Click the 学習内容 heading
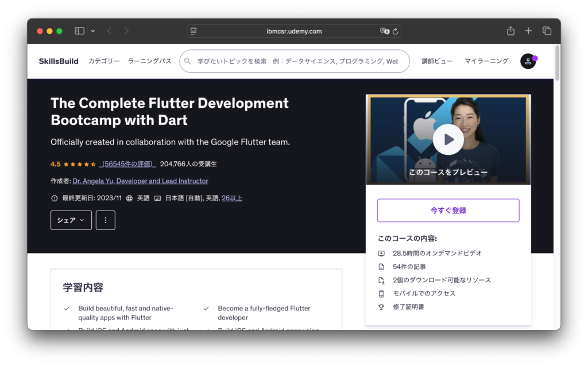Image resolution: width=588 pixels, height=366 pixels. (83, 287)
